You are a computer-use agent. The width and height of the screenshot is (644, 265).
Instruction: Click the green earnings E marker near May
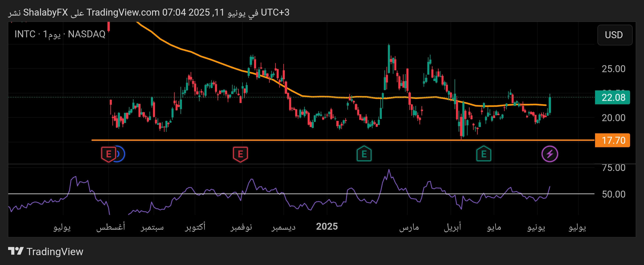484,154
